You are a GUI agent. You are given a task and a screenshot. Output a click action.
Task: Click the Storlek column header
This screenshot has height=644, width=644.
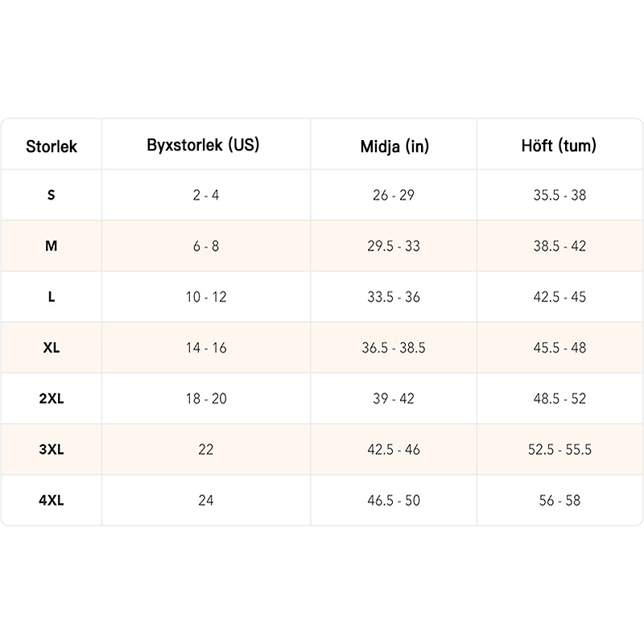tap(52, 147)
